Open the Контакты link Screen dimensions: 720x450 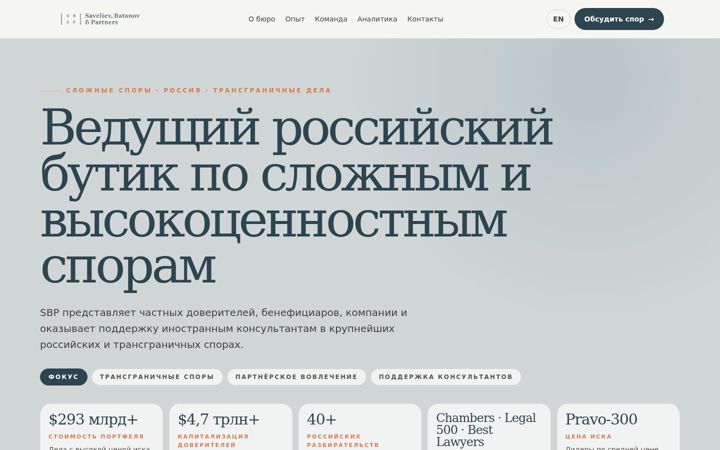click(x=425, y=19)
